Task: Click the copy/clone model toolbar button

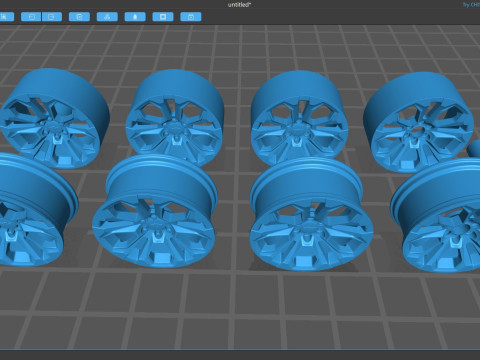Action: [x=79, y=17]
